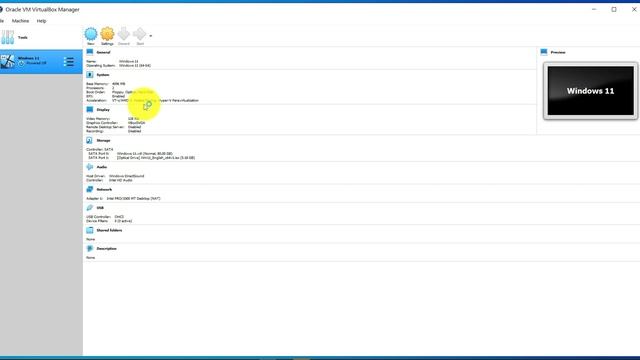Open the Start button dropdown arrow
640x360 pixels.
click(151, 36)
